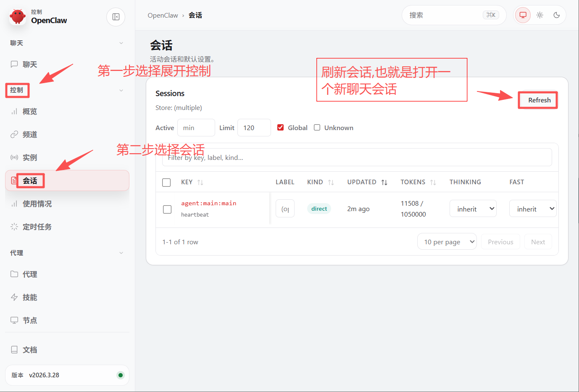579x392 pixels.
Task: Sort sessions by UPDATED column arrows
Action: click(384, 182)
